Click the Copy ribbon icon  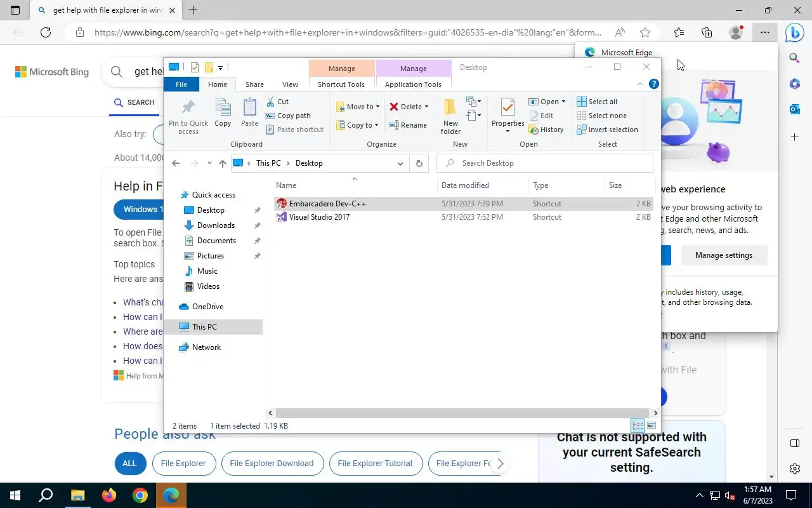[x=223, y=113]
